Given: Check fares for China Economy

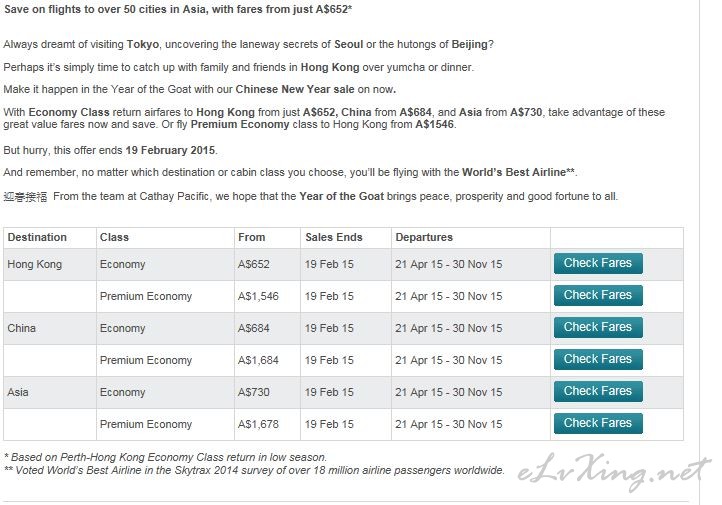Looking at the screenshot, I should click(x=598, y=327).
